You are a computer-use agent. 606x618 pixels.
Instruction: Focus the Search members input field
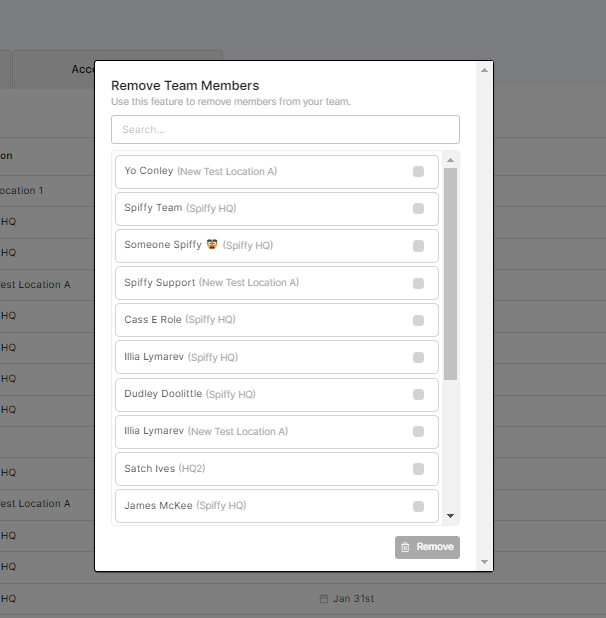[285, 129]
